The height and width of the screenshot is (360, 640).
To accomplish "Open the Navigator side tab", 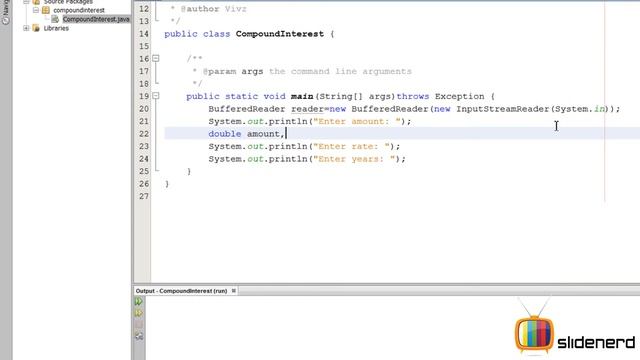I will [x=5, y=12].
